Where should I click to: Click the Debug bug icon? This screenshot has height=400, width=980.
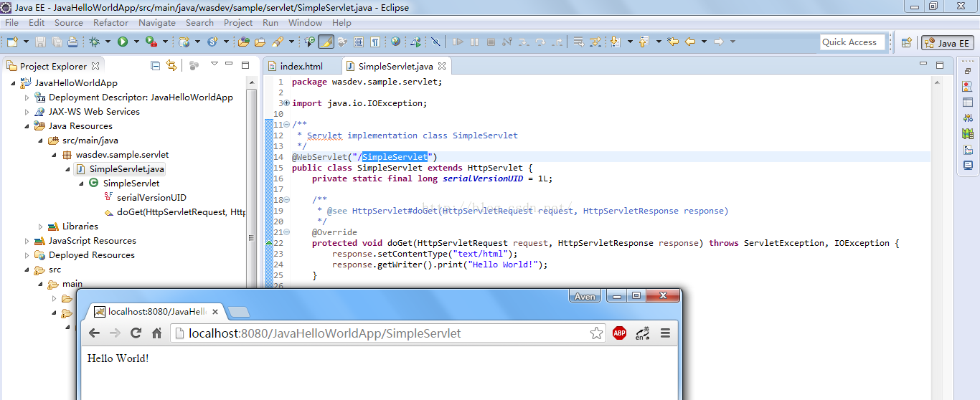pos(94,42)
